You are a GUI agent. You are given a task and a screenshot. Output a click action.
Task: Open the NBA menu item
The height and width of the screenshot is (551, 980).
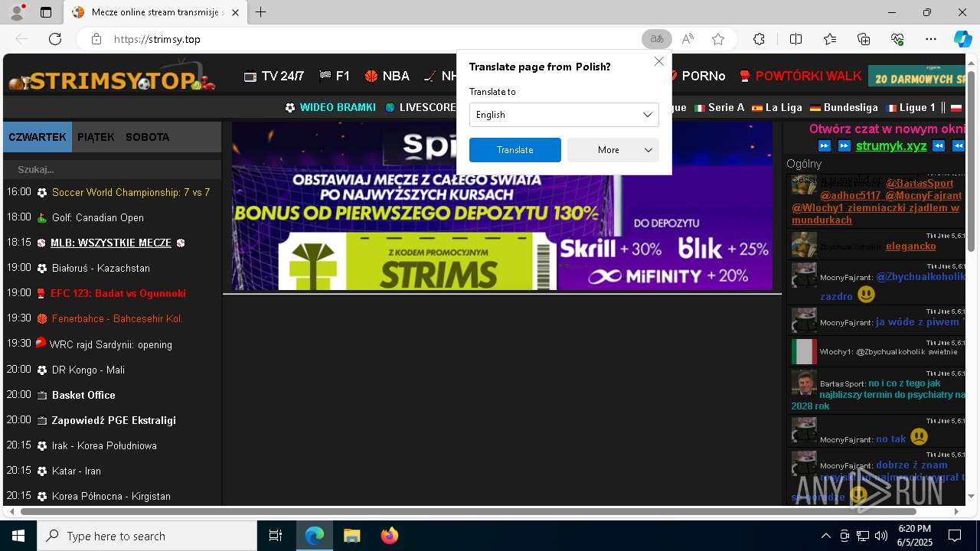[387, 76]
